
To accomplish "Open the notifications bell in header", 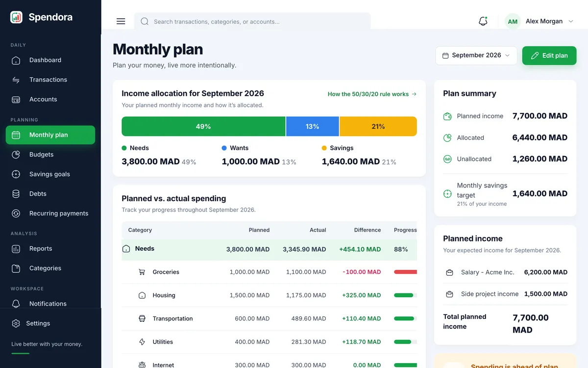I will click(483, 21).
